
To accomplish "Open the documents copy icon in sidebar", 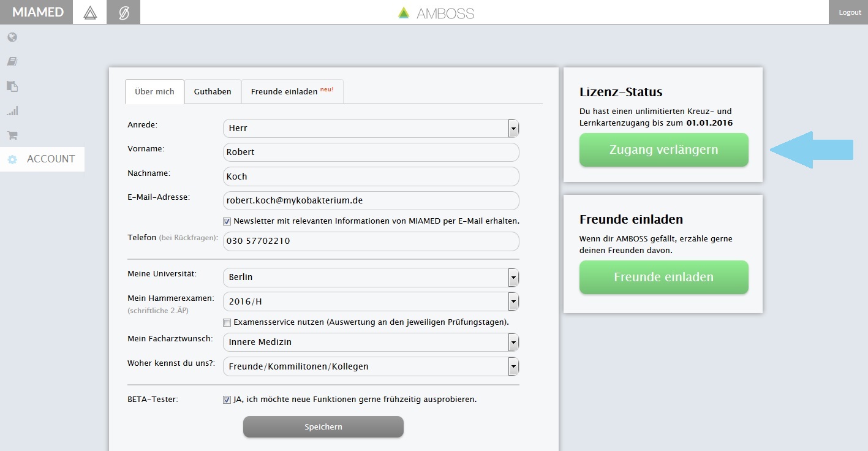I will pos(12,86).
